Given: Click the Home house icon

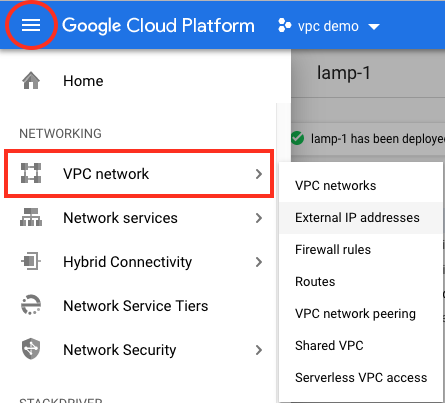Looking at the screenshot, I should [x=31, y=81].
